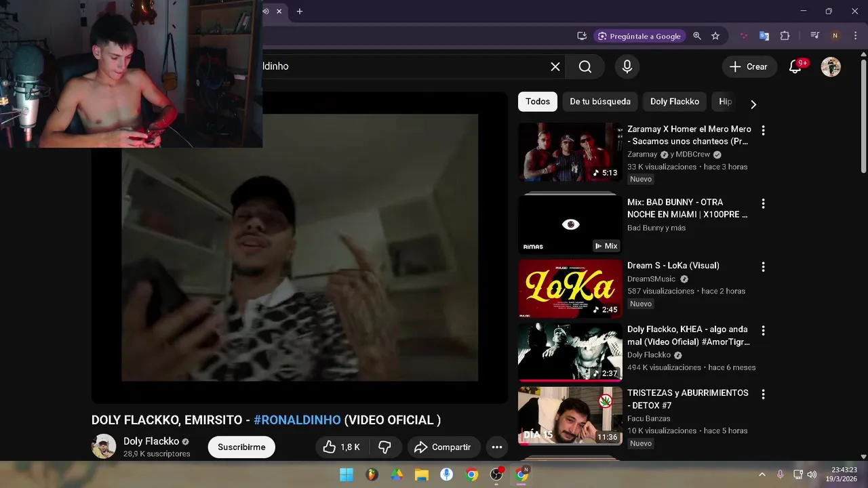Click the pink extension icon in toolbar
The width and height of the screenshot is (868, 488).
pyautogui.click(x=744, y=36)
